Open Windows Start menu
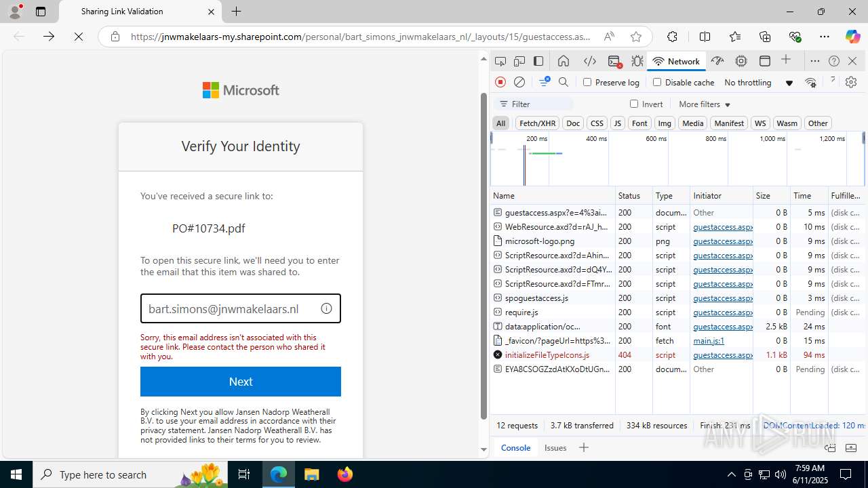The height and width of the screenshot is (488, 868). pos(16,474)
